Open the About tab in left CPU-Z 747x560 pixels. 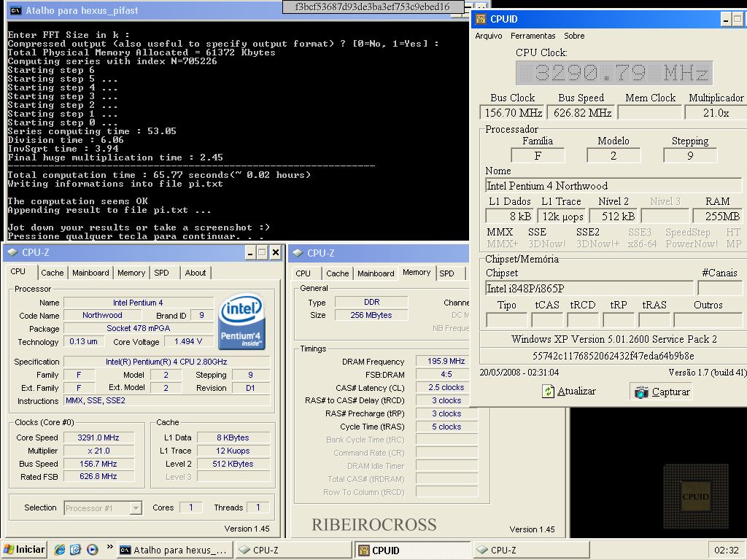pos(196,273)
